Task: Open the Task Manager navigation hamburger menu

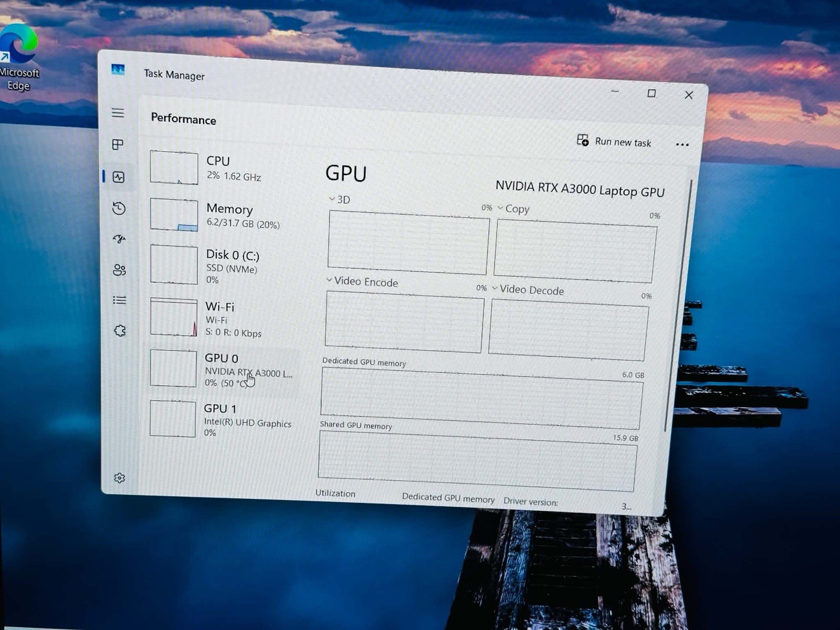Action: point(118,113)
